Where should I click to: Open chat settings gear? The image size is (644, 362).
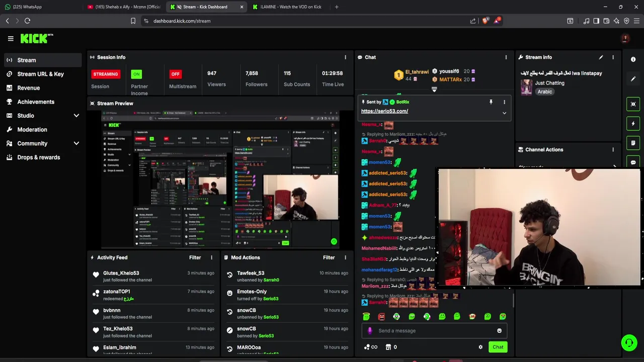[480, 347]
